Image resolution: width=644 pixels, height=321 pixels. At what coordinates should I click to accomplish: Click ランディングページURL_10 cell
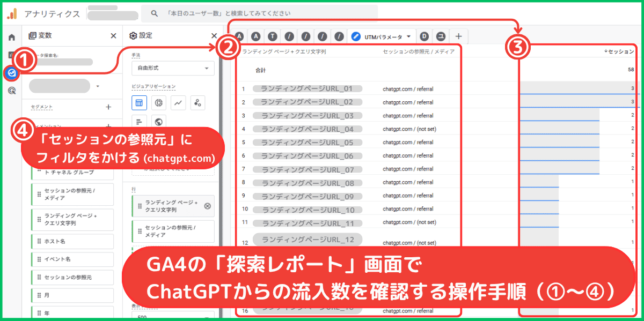tap(306, 209)
